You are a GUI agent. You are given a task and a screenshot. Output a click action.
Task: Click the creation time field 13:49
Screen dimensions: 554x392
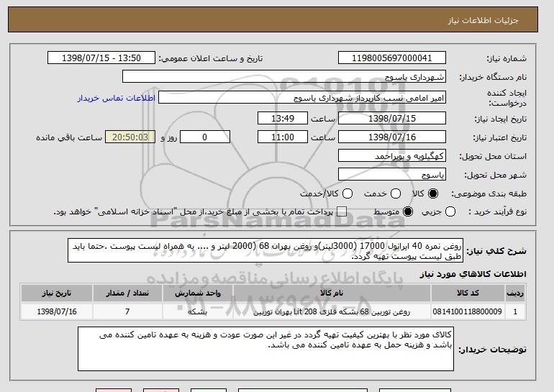pyautogui.click(x=283, y=118)
